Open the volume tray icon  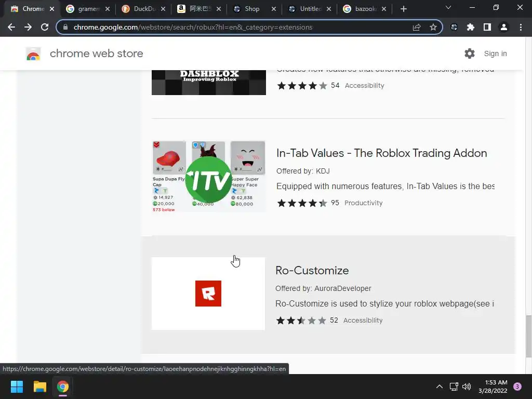pos(467,387)
